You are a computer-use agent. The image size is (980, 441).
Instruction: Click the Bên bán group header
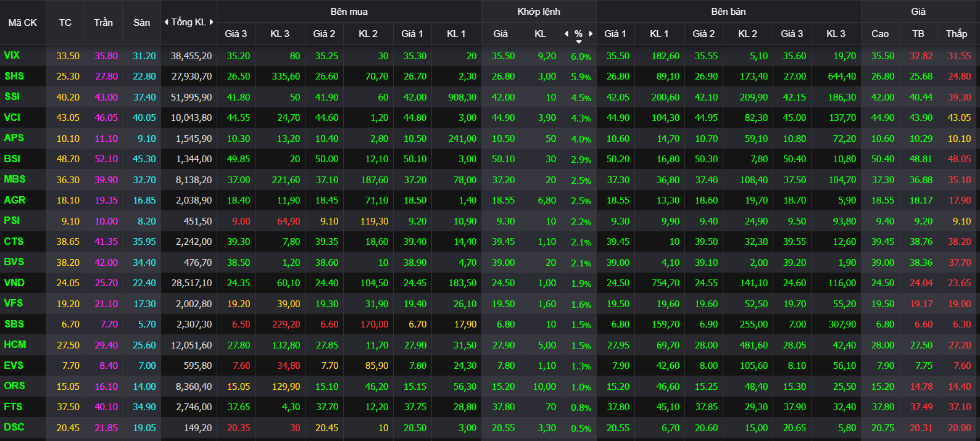pos(728,12)
